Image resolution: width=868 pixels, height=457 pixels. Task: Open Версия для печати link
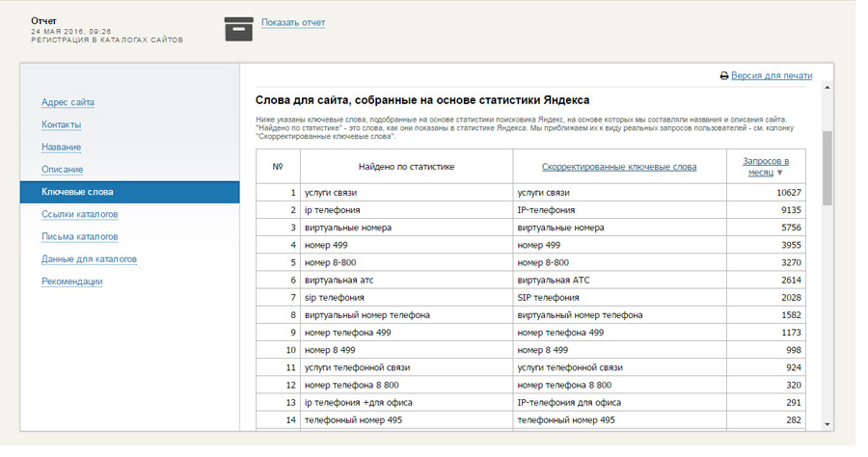pyautogui.click(x=771, y=75)
